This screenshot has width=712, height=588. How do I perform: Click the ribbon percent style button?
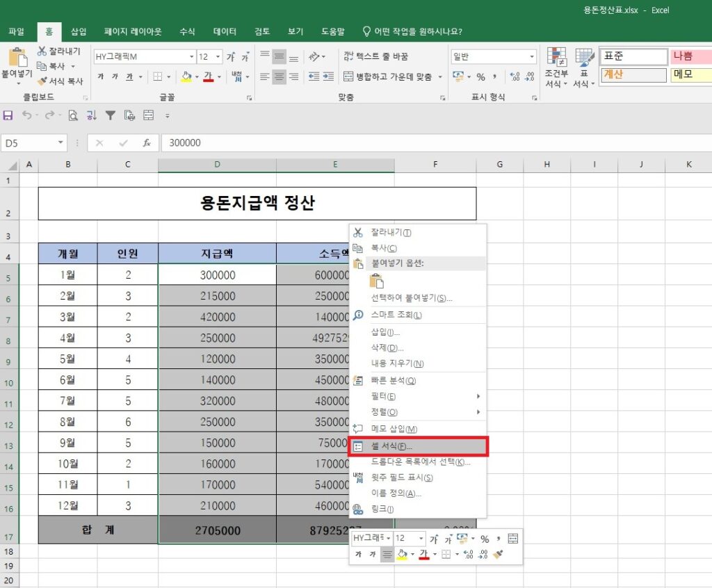481,76
